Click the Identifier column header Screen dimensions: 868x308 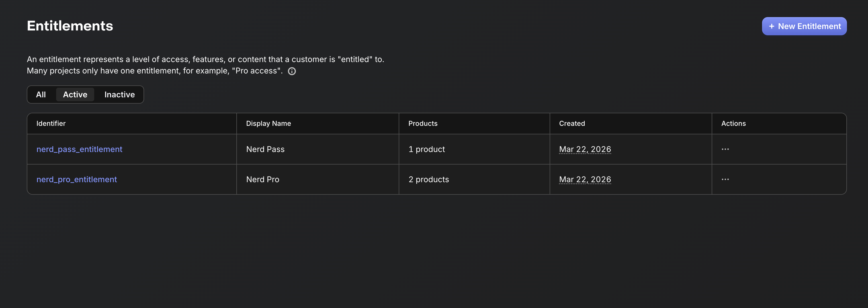pos(51,123)
